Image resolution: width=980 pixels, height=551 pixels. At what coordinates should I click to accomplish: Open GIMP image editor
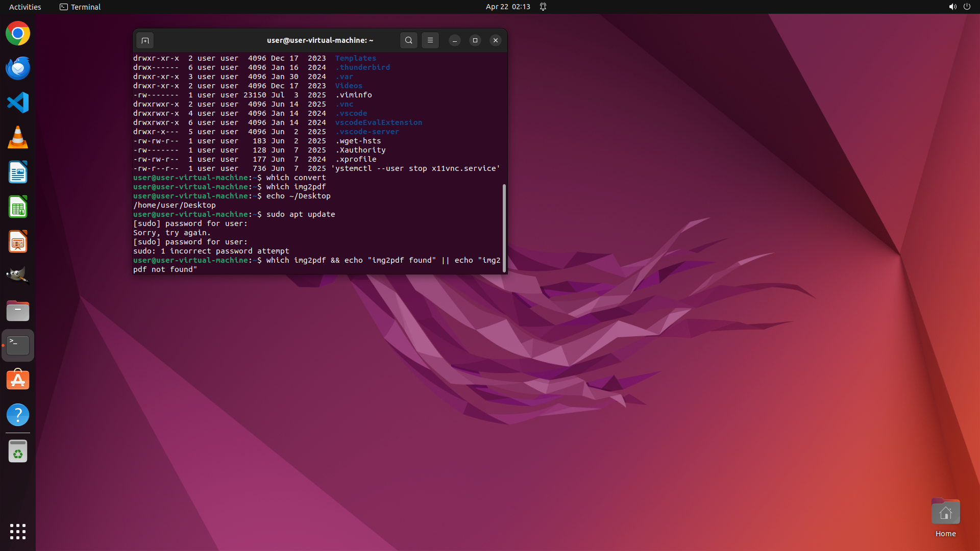coord(18,276)
